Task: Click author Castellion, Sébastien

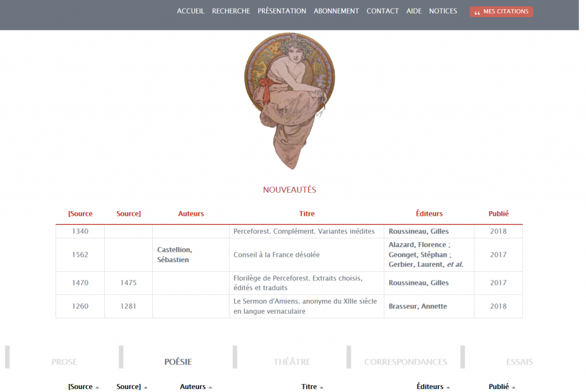Action: tap(175, 255)
